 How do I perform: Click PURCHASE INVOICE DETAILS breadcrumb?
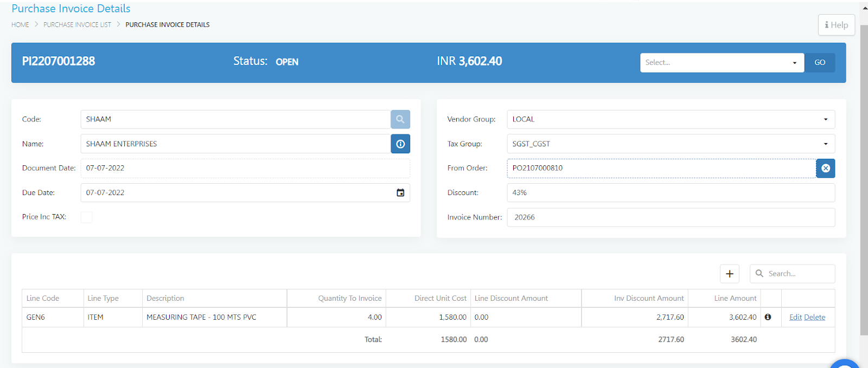coord(167,25)
